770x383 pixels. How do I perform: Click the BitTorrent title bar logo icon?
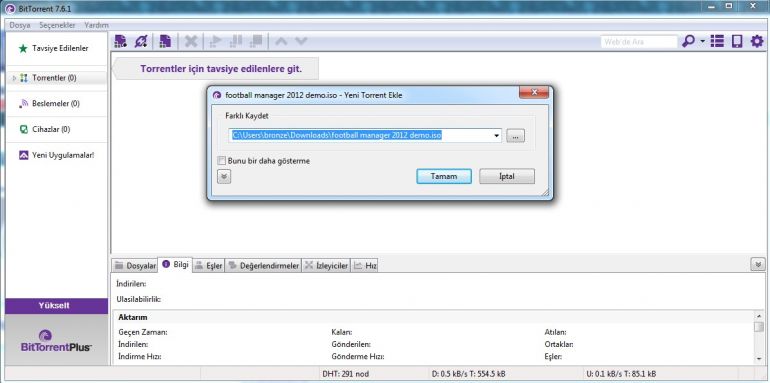pos(9,8)
